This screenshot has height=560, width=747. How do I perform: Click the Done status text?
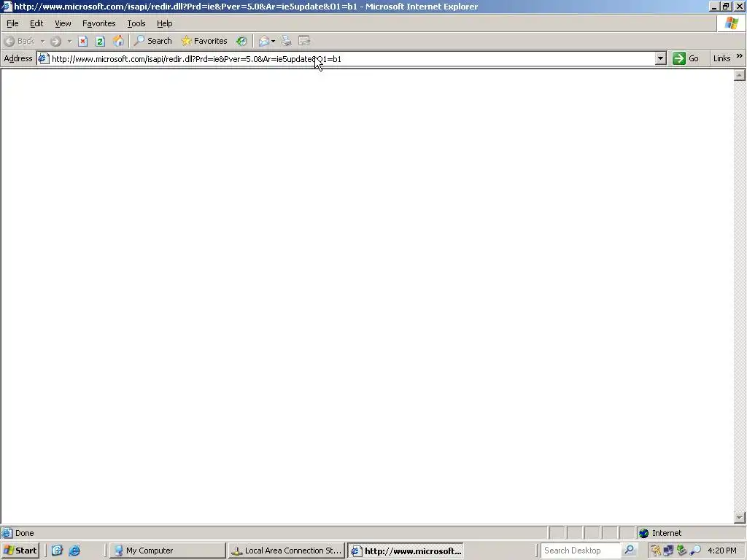point(24,533)
